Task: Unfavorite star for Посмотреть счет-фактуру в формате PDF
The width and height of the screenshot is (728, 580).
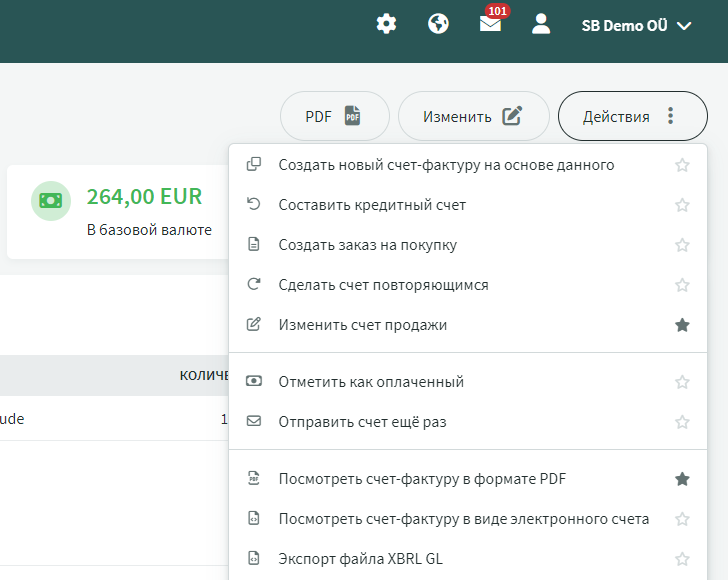Action: coord(682,479)
